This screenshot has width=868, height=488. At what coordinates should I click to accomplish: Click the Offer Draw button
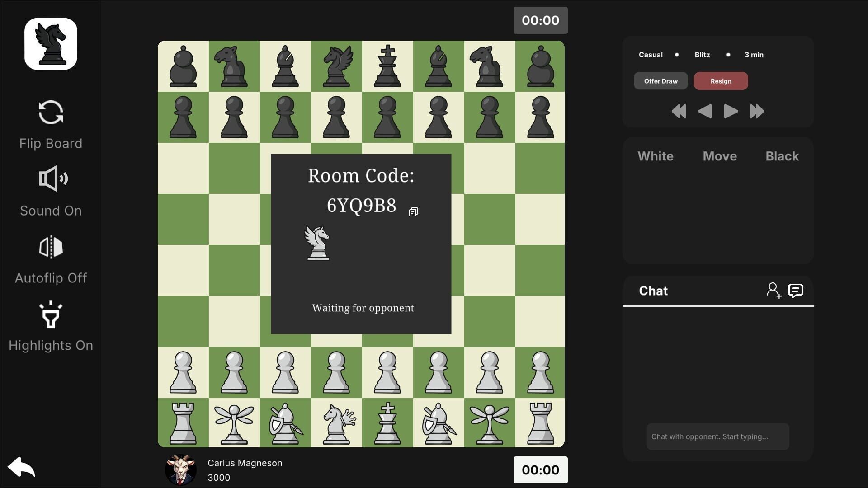tap(660, 81)
